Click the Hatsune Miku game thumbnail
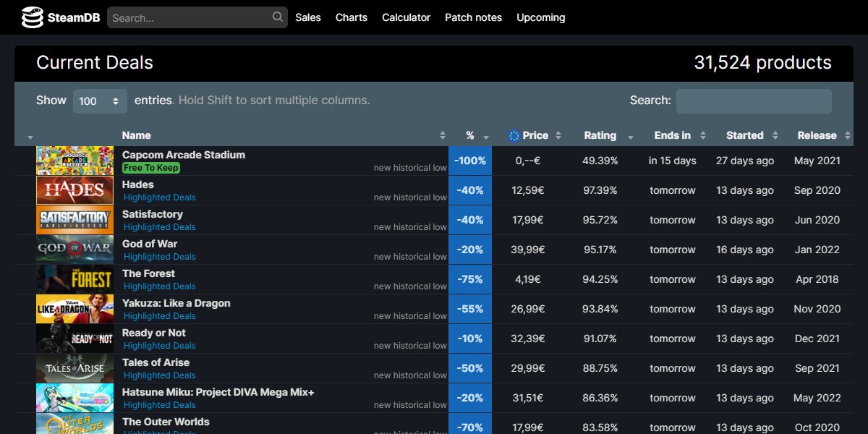 click(75, 398)
